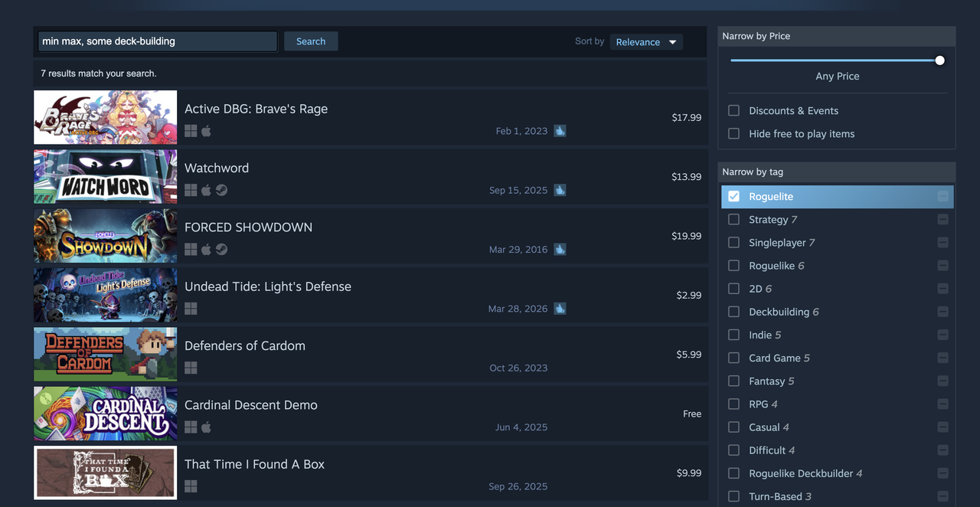Exclude the Strategy tag with its minus icon
The height and width of the screenshot is (507, 980).
pyautogui.click(x=942, y=220)
